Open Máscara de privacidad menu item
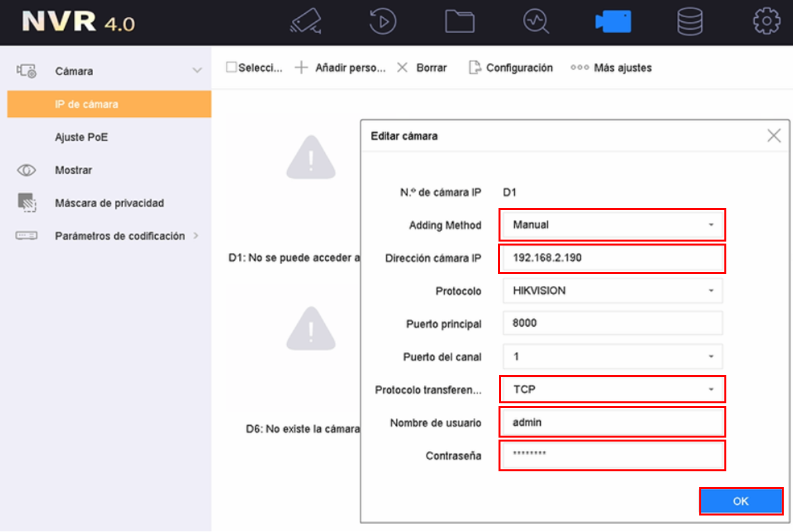Viewport: 793px width, 532px height. (x=109, y=203)
